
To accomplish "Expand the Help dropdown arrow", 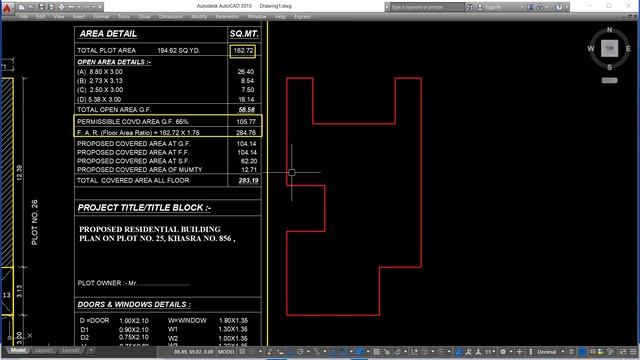I will tap(566, 7).
